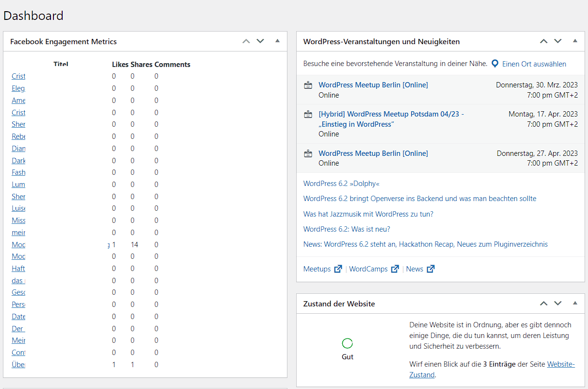Click the blue location pin icon near Einen Ort auswählen

[495, 63]
